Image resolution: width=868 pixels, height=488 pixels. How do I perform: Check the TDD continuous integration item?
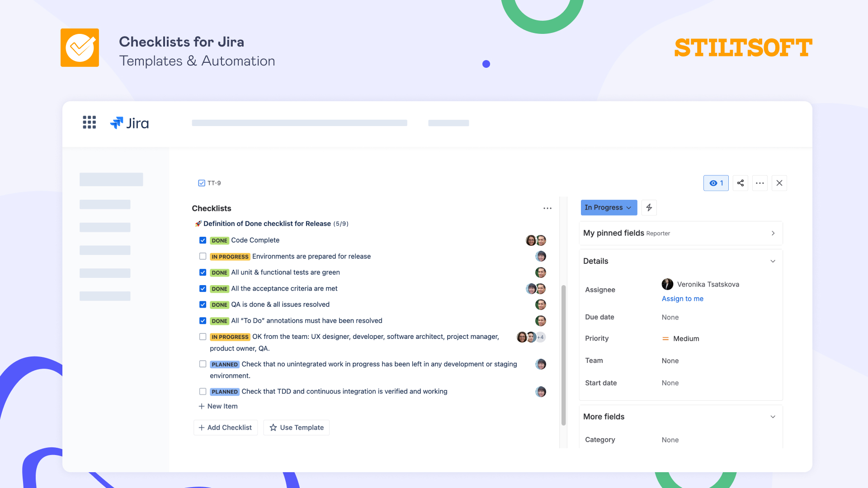203,392
